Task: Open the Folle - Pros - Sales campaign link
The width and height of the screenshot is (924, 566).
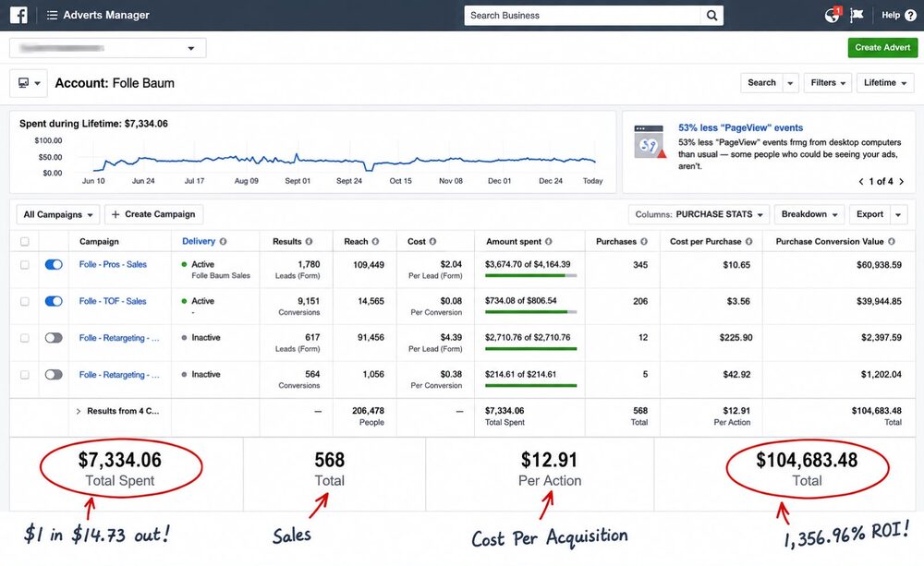Action: pos(113,264)
